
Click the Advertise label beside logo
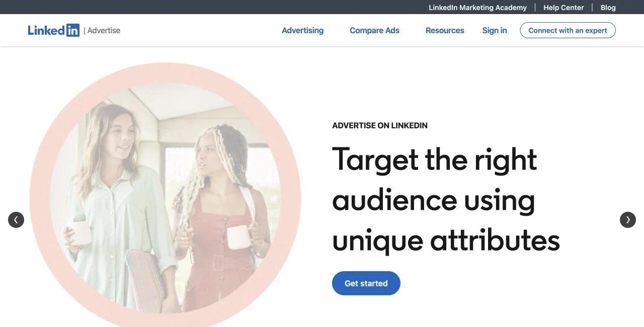[104, 30]
